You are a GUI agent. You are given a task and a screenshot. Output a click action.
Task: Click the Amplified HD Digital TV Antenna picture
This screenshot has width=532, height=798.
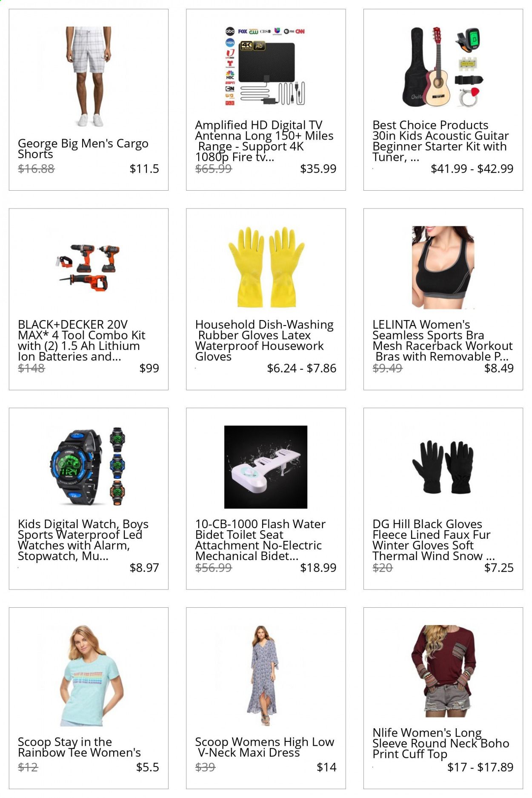[266, 68]
